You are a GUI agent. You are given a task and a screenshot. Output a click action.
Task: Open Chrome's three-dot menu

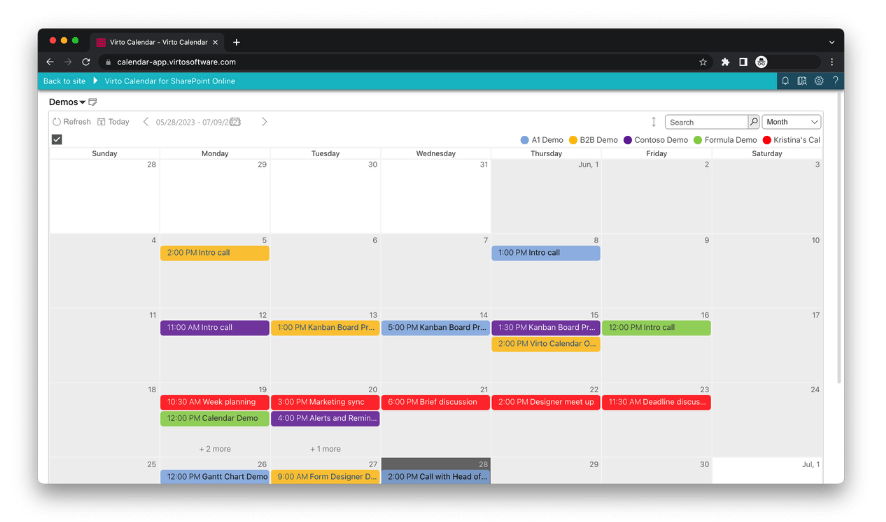(832, 62)
